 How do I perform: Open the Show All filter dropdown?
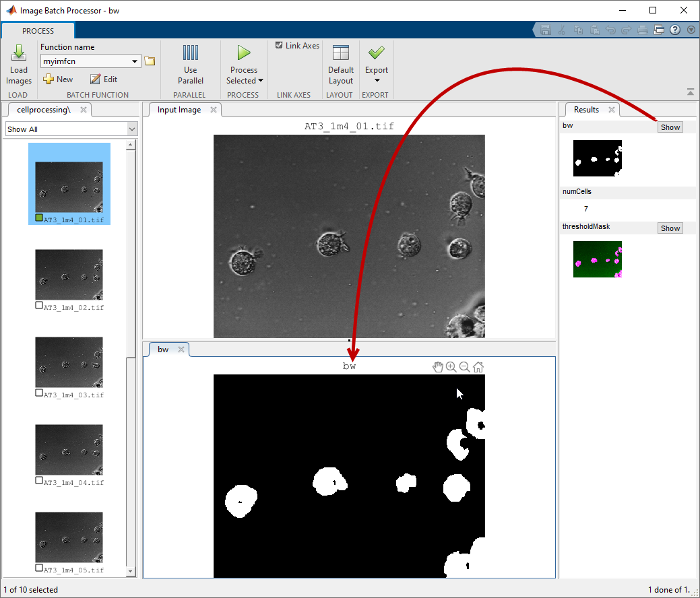[132, 129]
